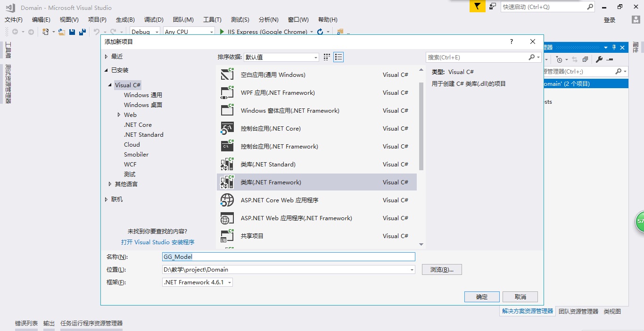Image resolution: width=644 pixels, height=331 pixels.
Task: Click the Save toolbar icon
Action: pos(72,32)
